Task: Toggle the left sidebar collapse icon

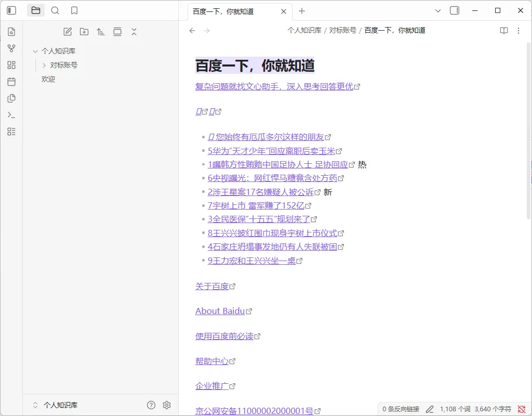Action: coord(11,10)
